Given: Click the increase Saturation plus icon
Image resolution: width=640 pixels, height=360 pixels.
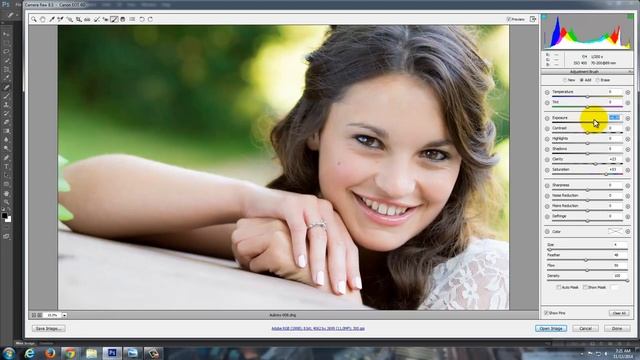Looking at the screenshot, I should pyautogui.click(x=628, y=170).
